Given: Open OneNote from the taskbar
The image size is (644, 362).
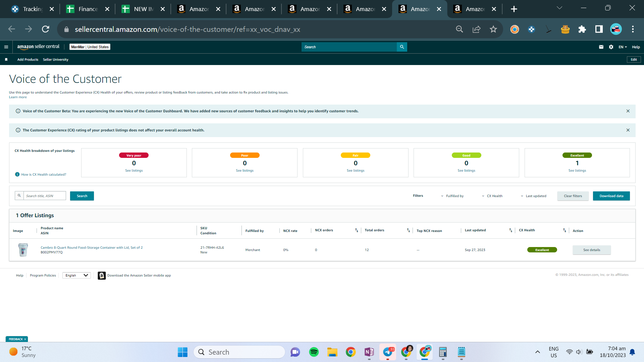Looking at the screenshot, I should 369,352.
